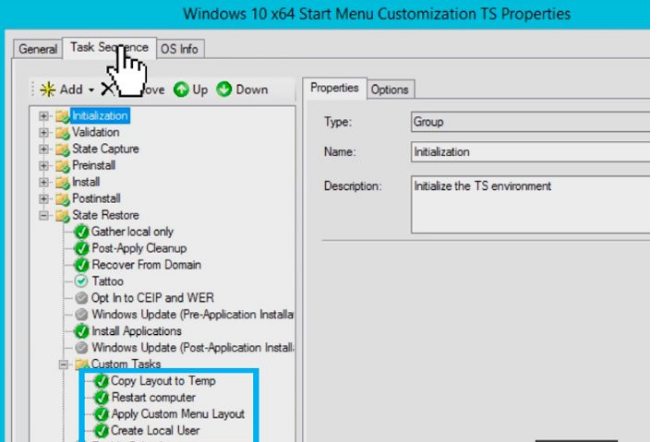Screen dimensions: 671x442
Task: Click the Description text box
Action: 530,205
